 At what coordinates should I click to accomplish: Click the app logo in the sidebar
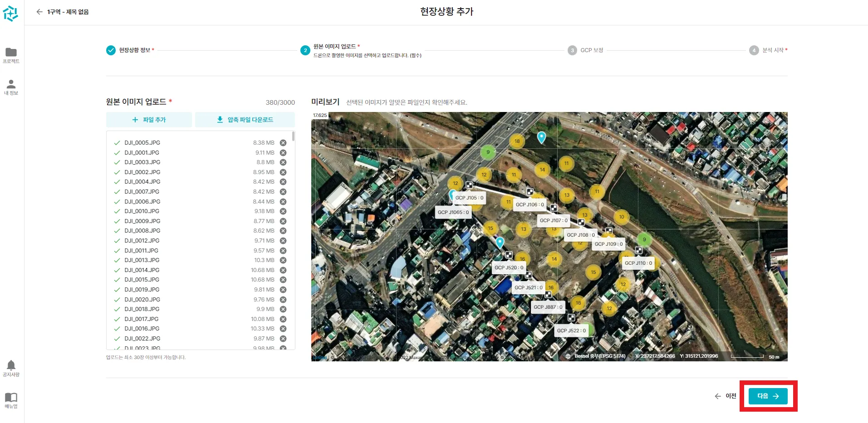[x=10, y=14]
